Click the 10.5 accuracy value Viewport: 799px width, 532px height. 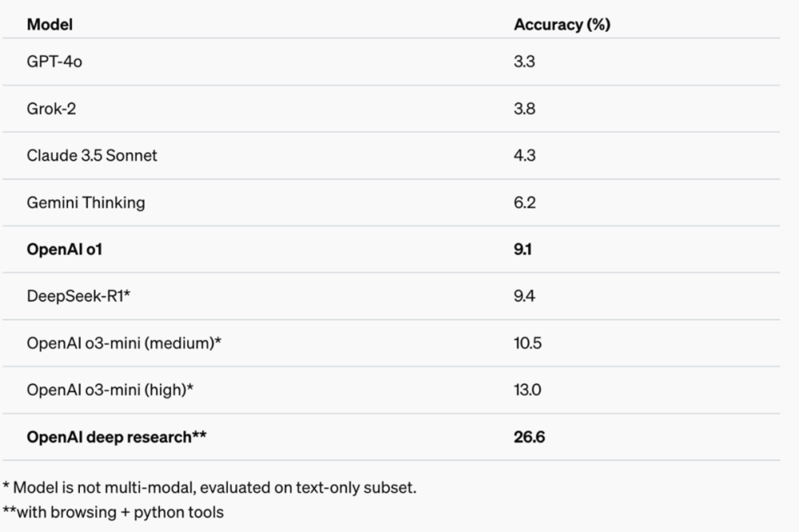click(x=527, y=343)
